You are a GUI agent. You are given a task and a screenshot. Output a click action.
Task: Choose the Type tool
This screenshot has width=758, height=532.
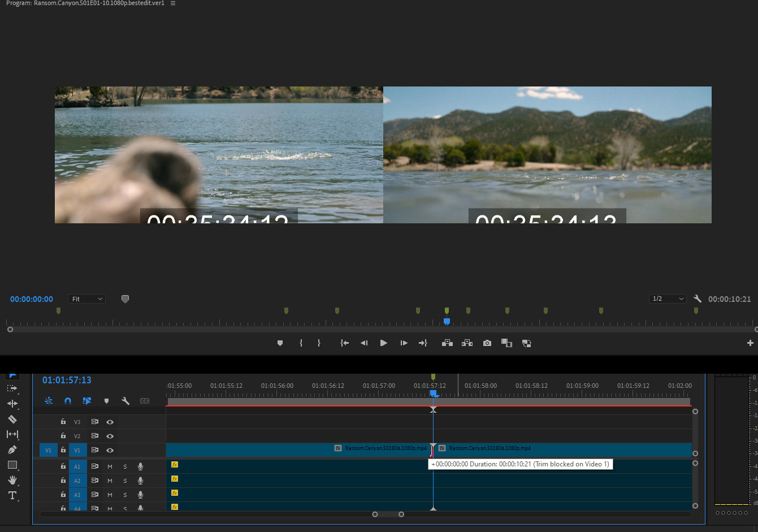click(12, 496)
